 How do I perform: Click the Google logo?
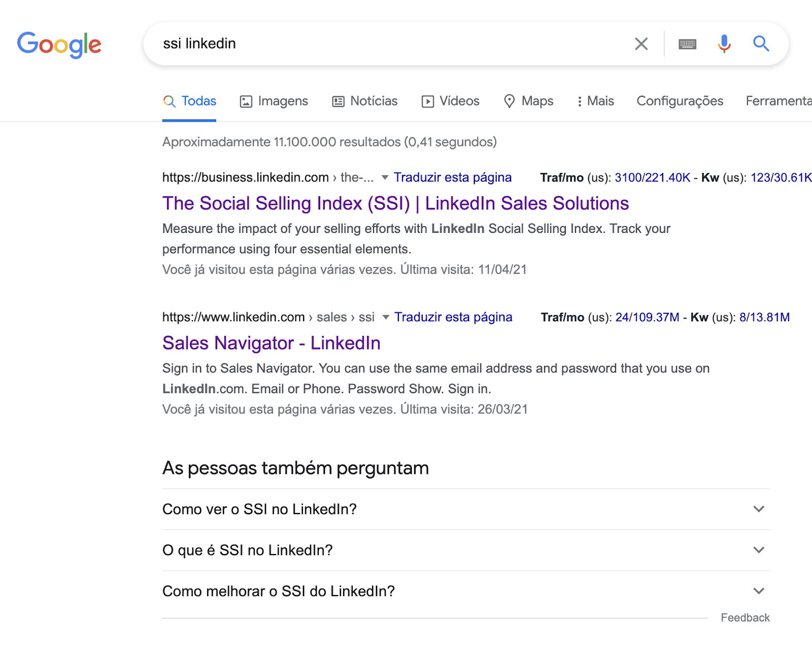(59, 45)
